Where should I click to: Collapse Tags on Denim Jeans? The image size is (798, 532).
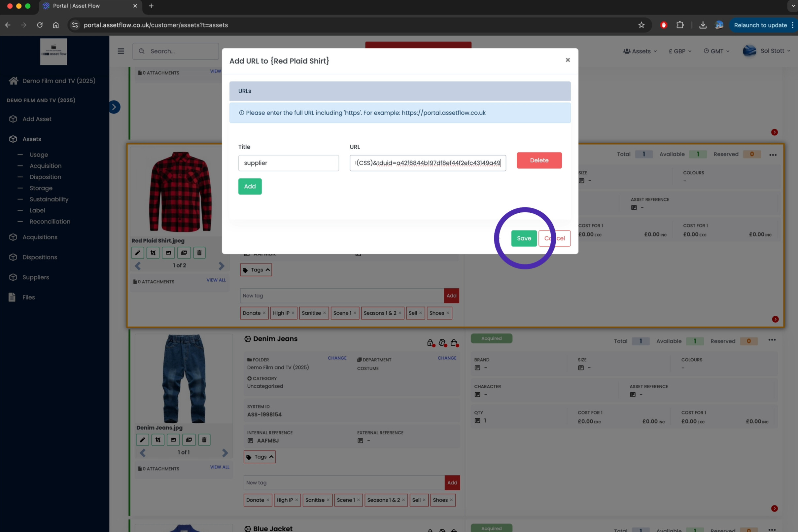(260, 457)
